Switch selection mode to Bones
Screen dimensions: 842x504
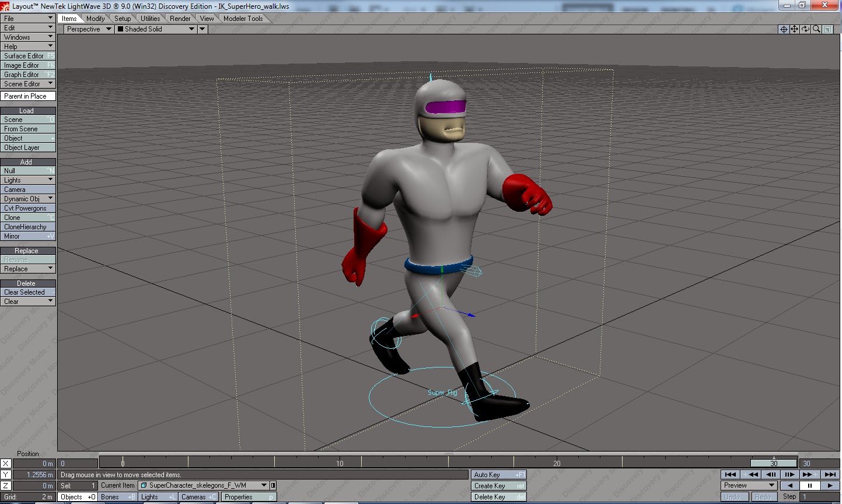click(x=116, y=496)
